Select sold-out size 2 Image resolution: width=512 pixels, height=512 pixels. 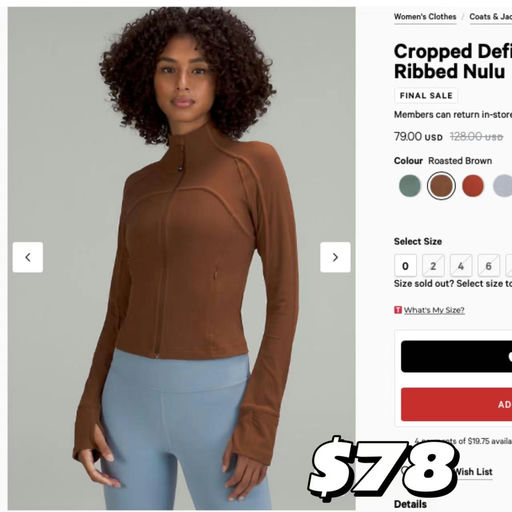pos(433,266)
